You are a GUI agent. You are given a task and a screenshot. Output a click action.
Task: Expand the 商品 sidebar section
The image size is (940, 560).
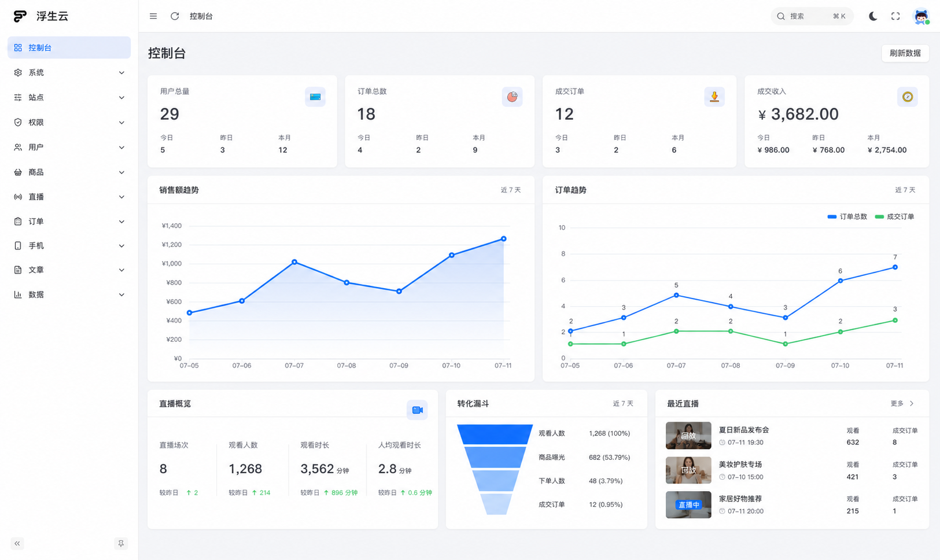69,172
